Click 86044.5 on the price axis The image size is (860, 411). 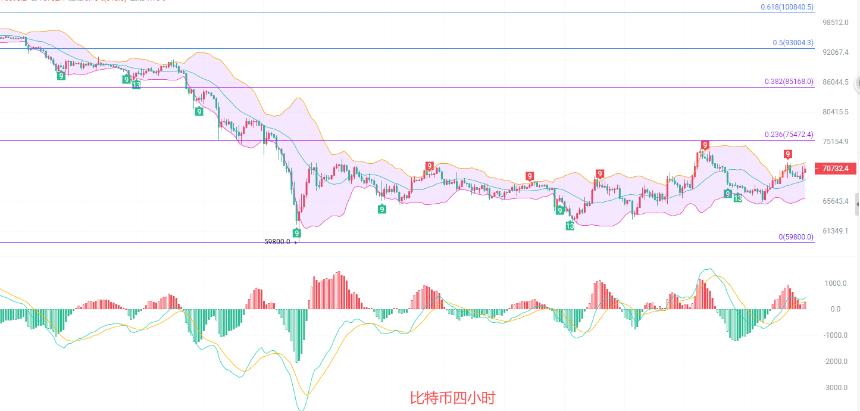[836, 82]
